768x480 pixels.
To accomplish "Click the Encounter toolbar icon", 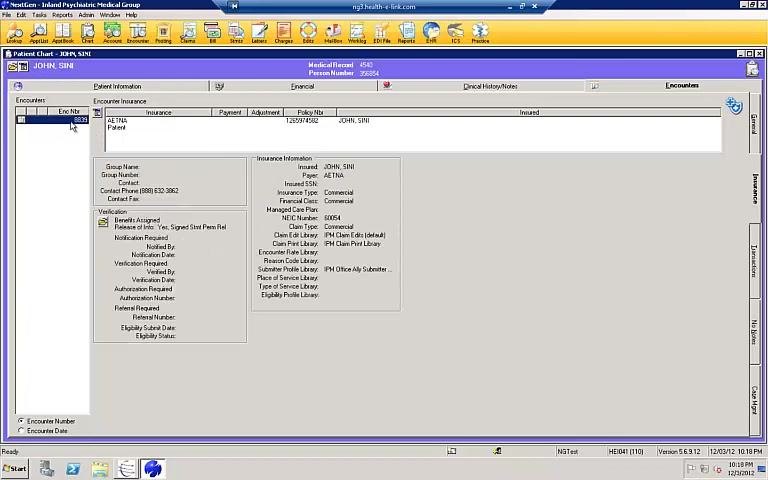I will [x=138, y=33].
